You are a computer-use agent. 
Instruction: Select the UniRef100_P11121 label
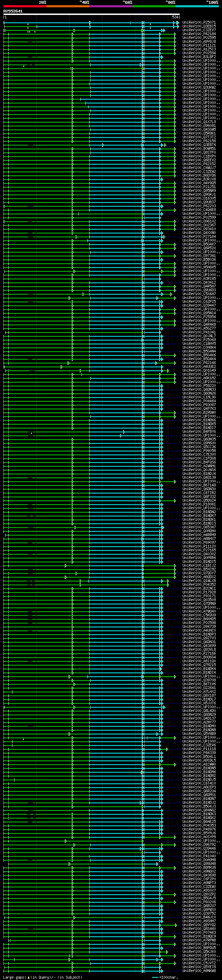[x=199, y=45]
